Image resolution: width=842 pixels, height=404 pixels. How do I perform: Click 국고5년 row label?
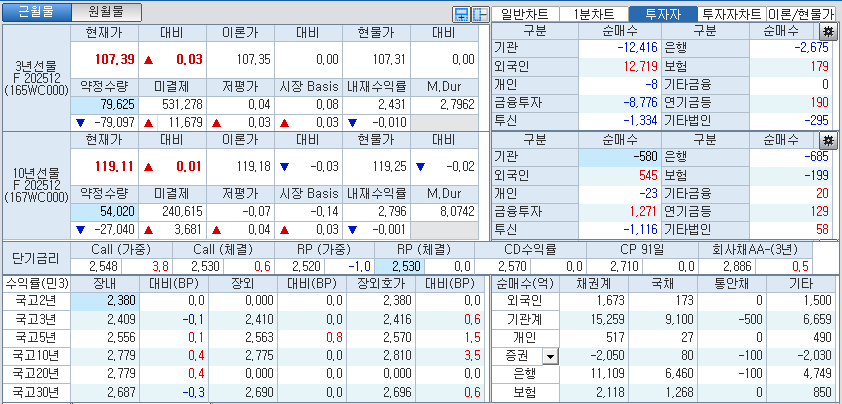pos(36,338)
